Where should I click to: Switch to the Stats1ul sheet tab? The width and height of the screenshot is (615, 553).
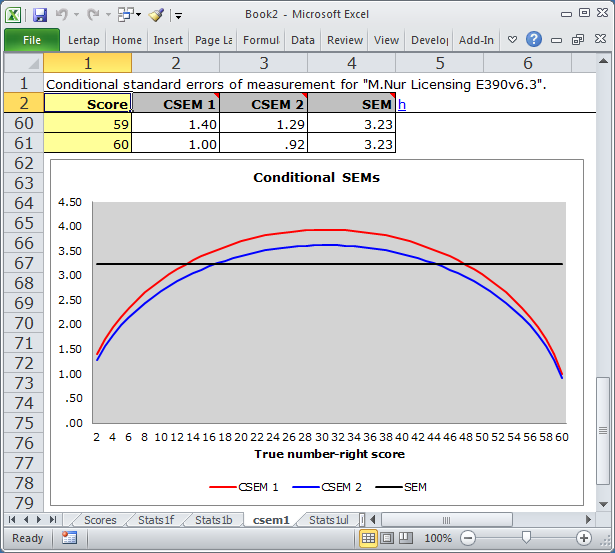pos(329,520)
